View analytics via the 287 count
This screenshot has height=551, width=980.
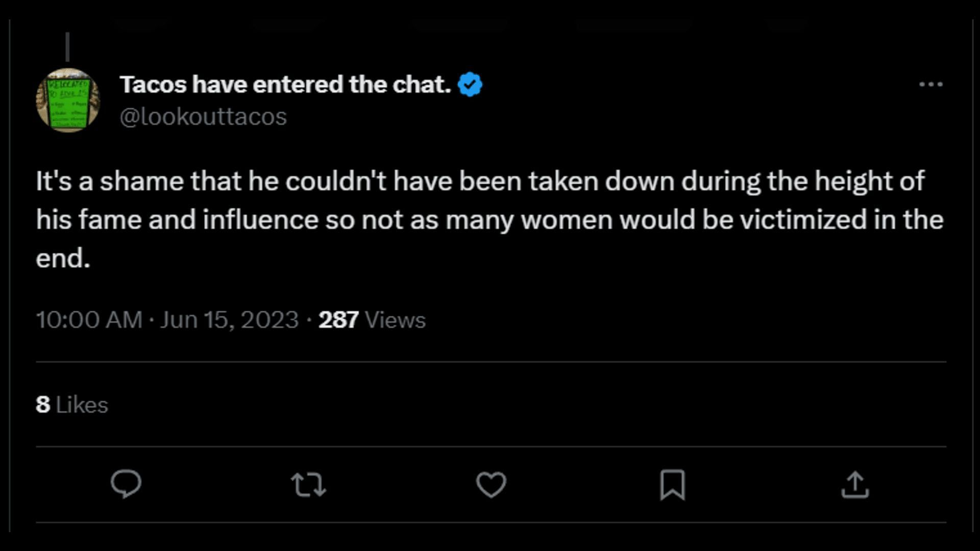(x=338, y=320)
